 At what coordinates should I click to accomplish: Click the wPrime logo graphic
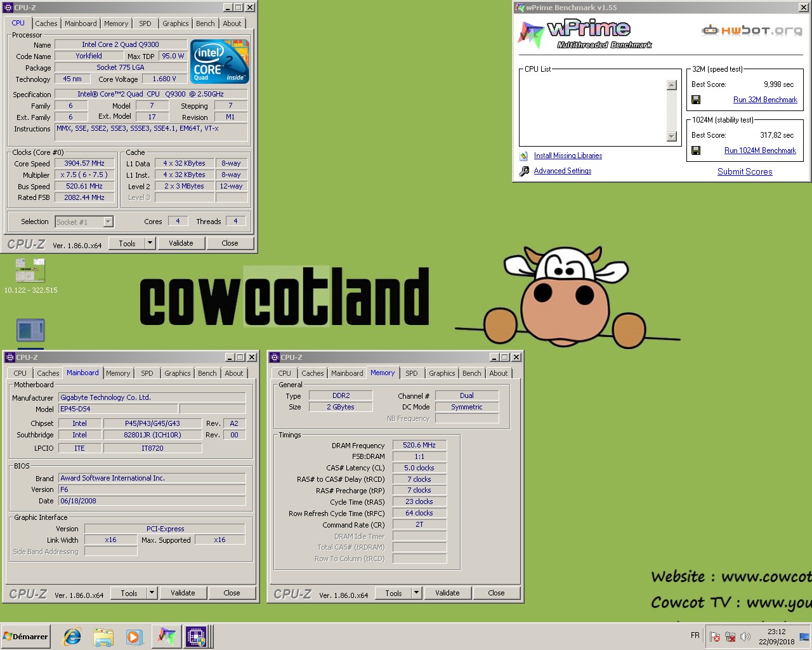coord(585,34)
